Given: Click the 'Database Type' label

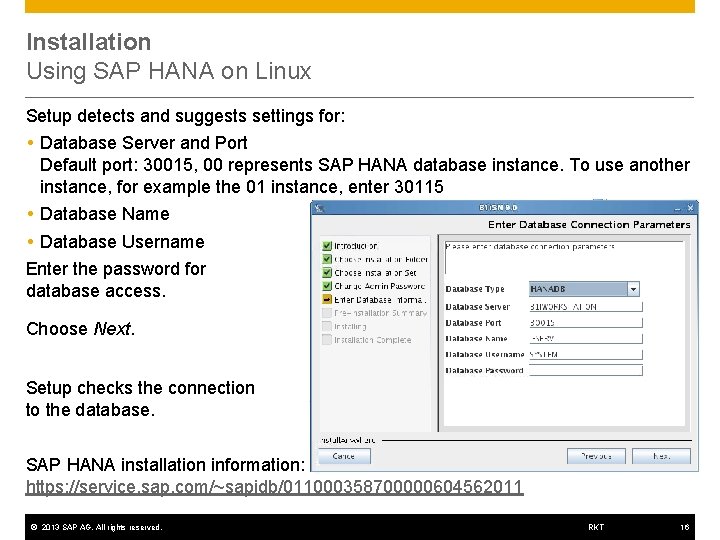Looking at the screenshot, I should tap(475, 289).
